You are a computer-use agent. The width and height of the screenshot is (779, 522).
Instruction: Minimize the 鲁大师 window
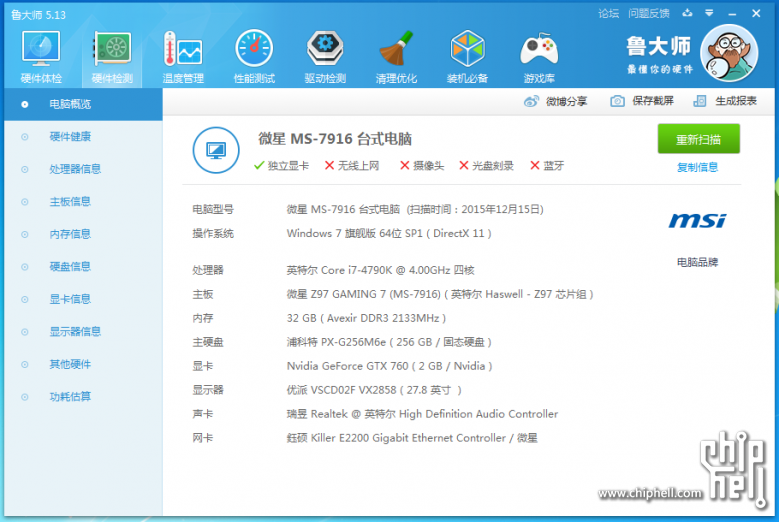732,14
